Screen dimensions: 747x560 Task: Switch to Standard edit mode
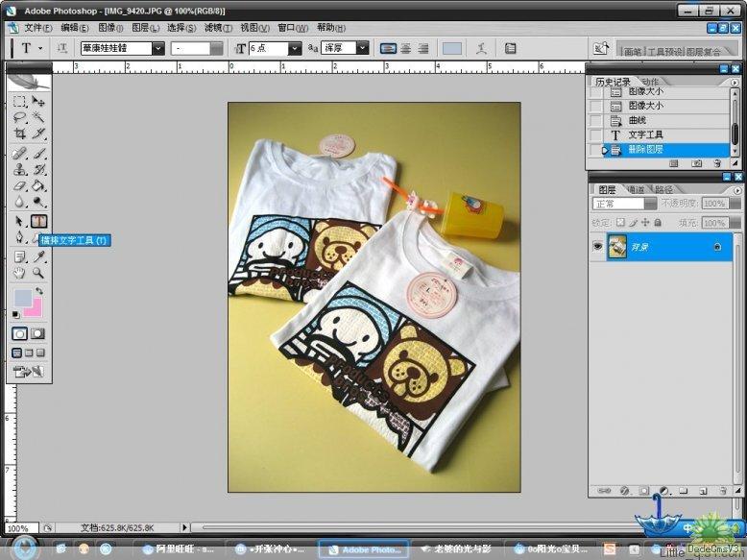click(x=19, y=333)
